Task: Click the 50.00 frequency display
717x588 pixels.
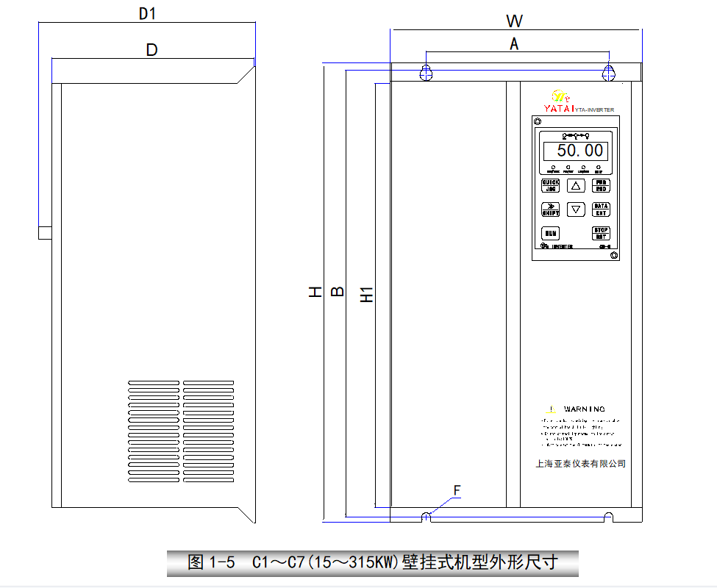Action: [576, 151]
